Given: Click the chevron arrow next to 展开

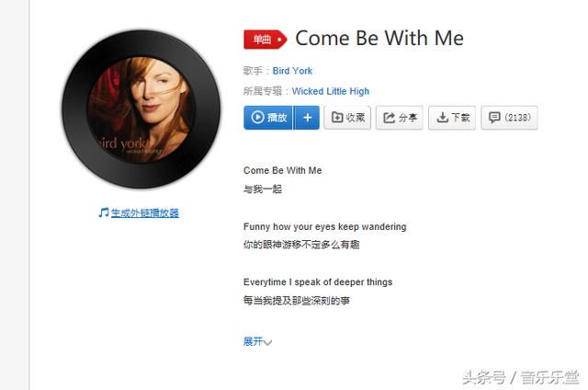Looking at the screenshot, I should 267,342.
